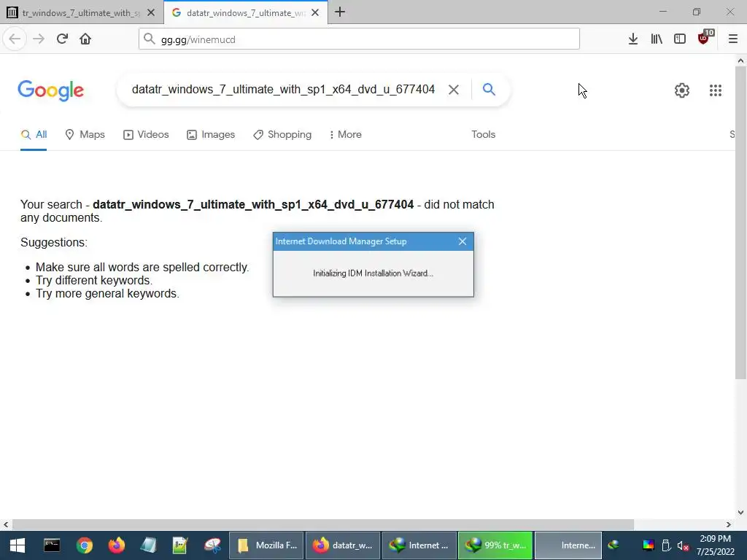Click the Google search query box
The image size is (747, 560).
(283, 90)
